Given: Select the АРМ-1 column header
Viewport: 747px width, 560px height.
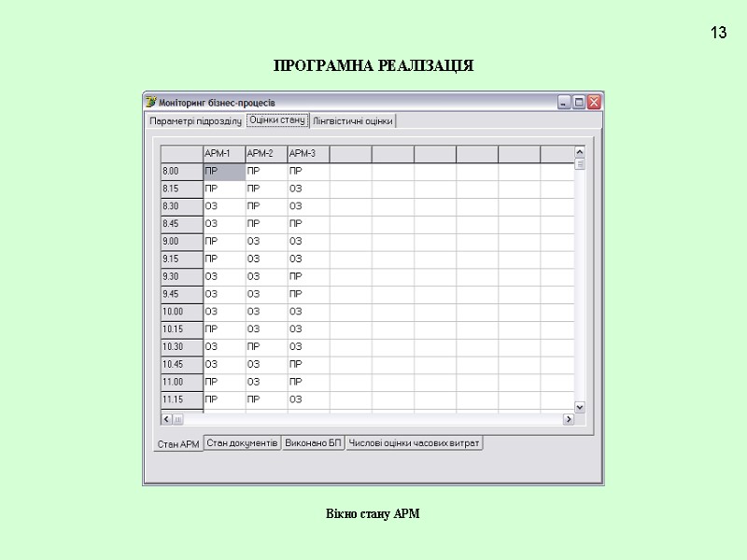Looking at the screenshot, I should click(224, 154).
